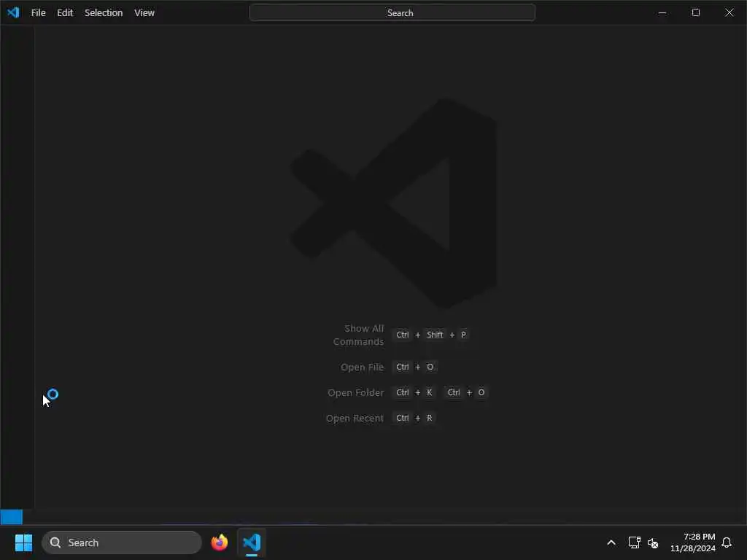747x560 pixels.
Task: Click the blue remote indicator in status bar
Action: (x=12, y=517)
